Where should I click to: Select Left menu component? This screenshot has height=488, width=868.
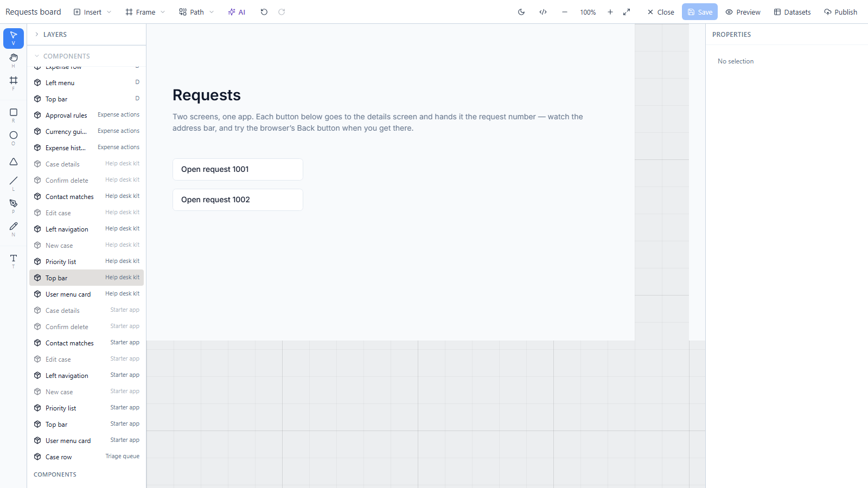click(87, 82)
